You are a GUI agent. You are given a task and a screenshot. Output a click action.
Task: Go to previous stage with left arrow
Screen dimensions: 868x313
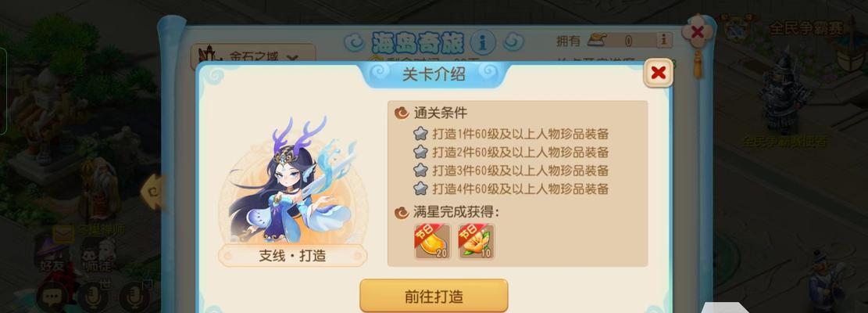[x=152, y=192]
